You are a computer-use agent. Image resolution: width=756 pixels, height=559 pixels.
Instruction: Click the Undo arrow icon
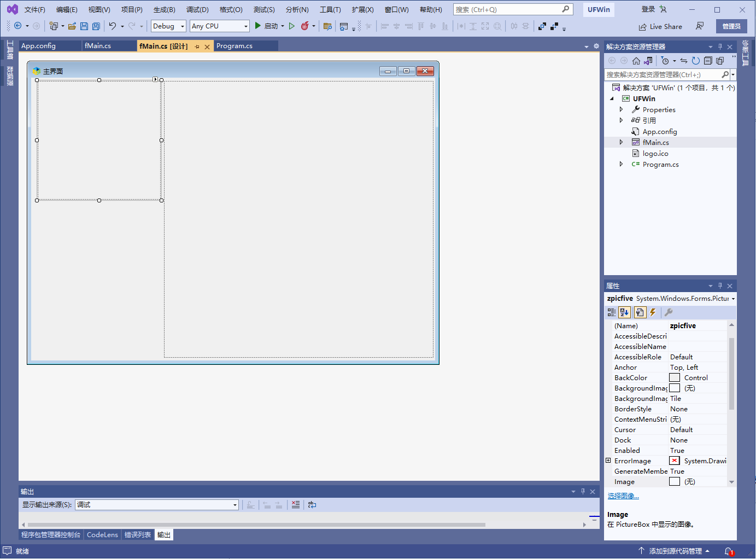(112, 26)
